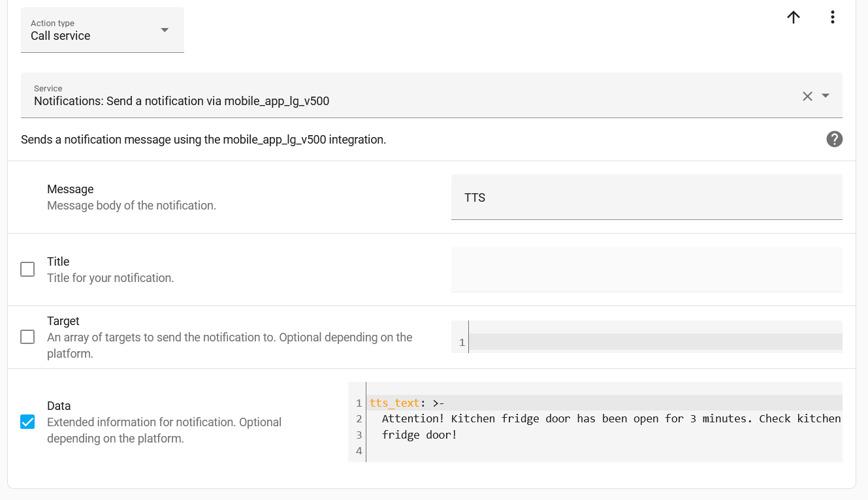Expand the Service dropdown arrow
868x500 pixels.
point(826,96)
